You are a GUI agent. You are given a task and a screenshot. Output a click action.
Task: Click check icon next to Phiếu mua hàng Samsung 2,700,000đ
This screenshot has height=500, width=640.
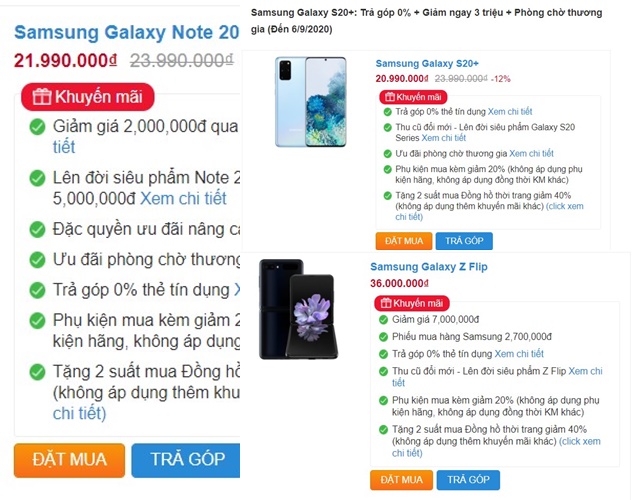(383, 337)
